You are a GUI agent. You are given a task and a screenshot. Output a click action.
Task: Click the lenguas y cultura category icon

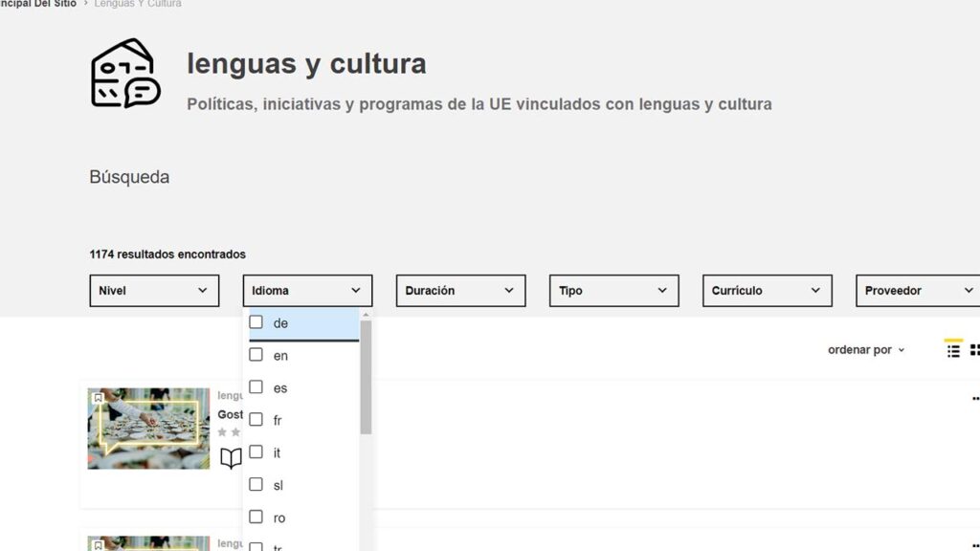click(125, 74)
